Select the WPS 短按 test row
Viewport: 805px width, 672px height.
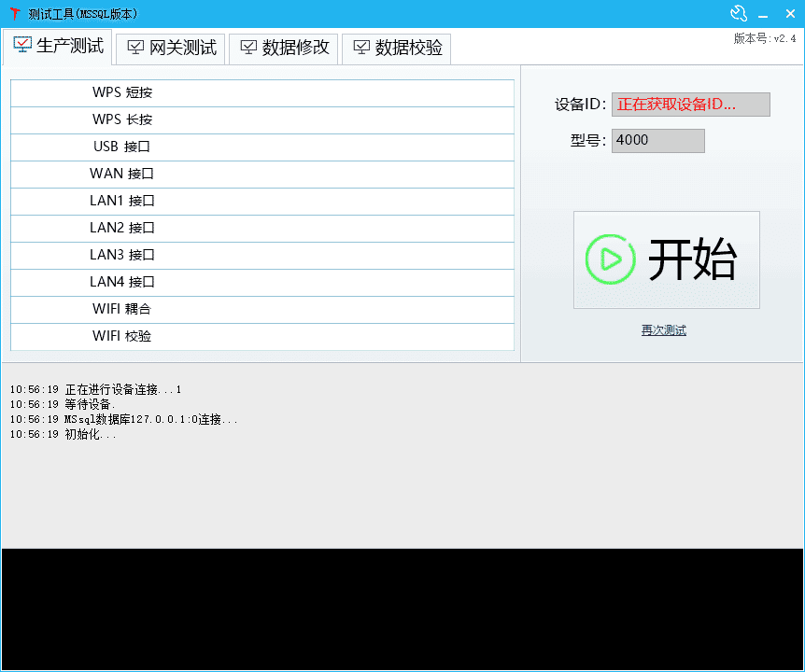pyautogui.click(x=261, y=92)
